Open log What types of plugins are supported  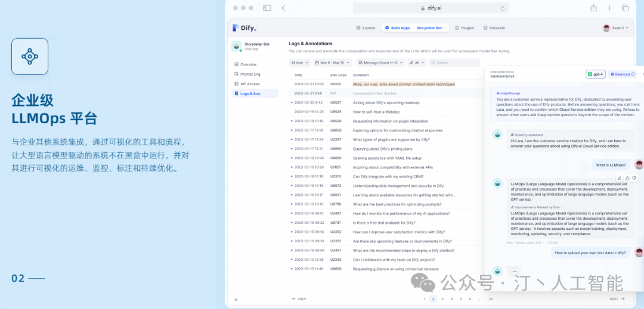(391, 139)
